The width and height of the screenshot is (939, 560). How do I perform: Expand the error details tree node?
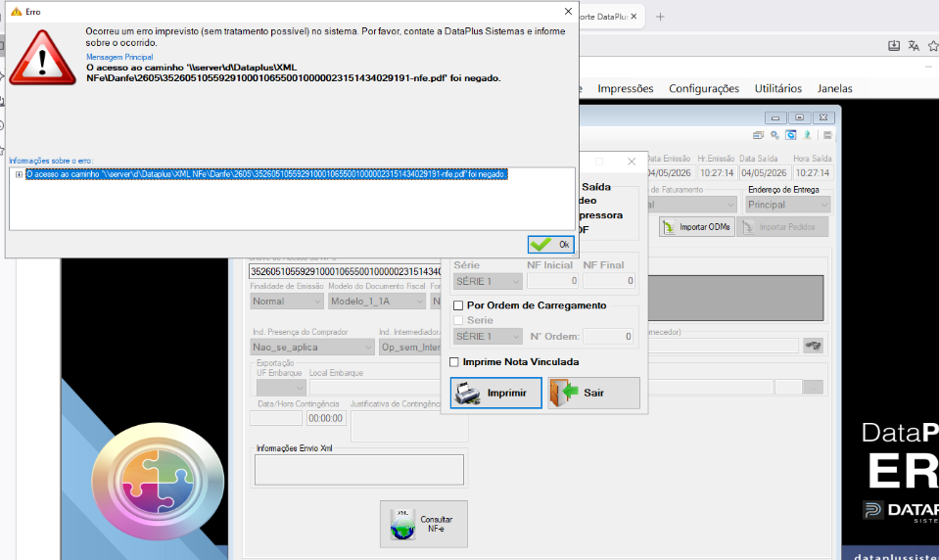point(19,174)
